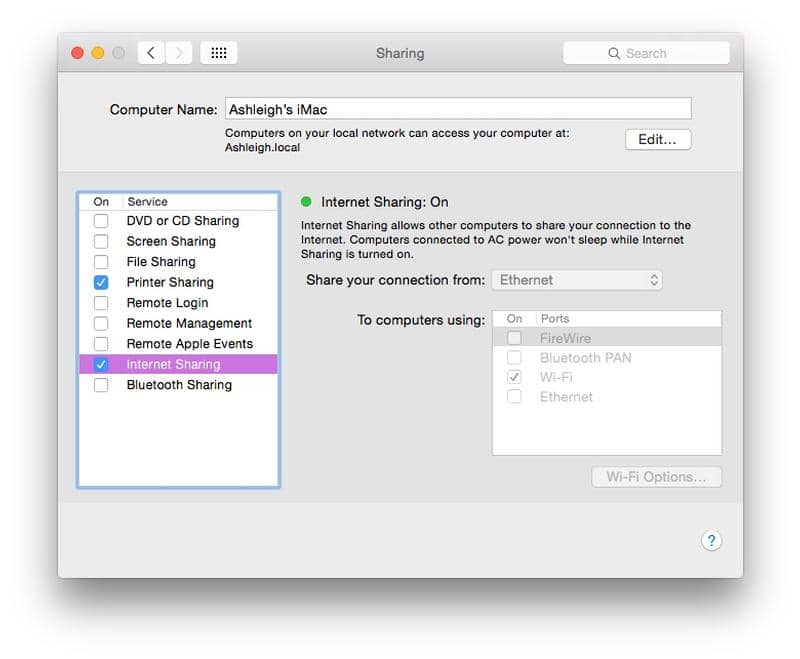Open the Share your connection from dropdown
800x659 pixels.
(577, 280)
